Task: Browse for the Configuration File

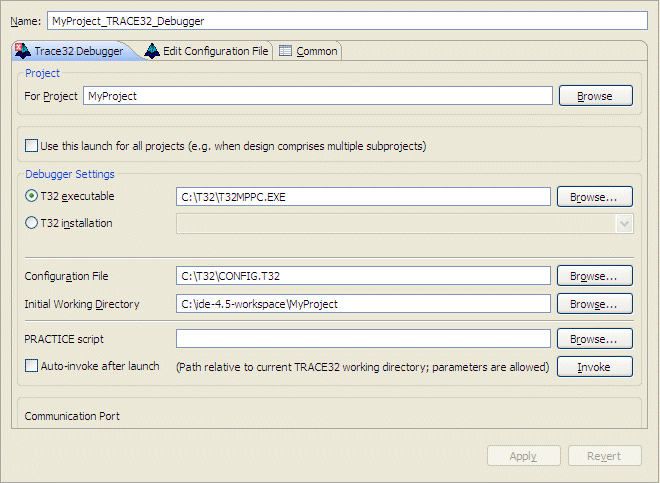Action: pos(595,275)
